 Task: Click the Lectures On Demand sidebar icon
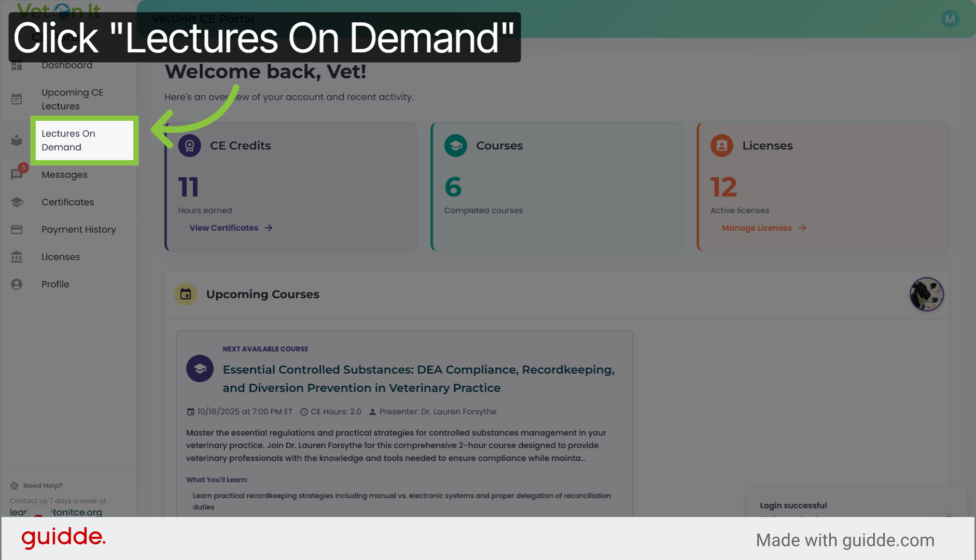[17, 141]
